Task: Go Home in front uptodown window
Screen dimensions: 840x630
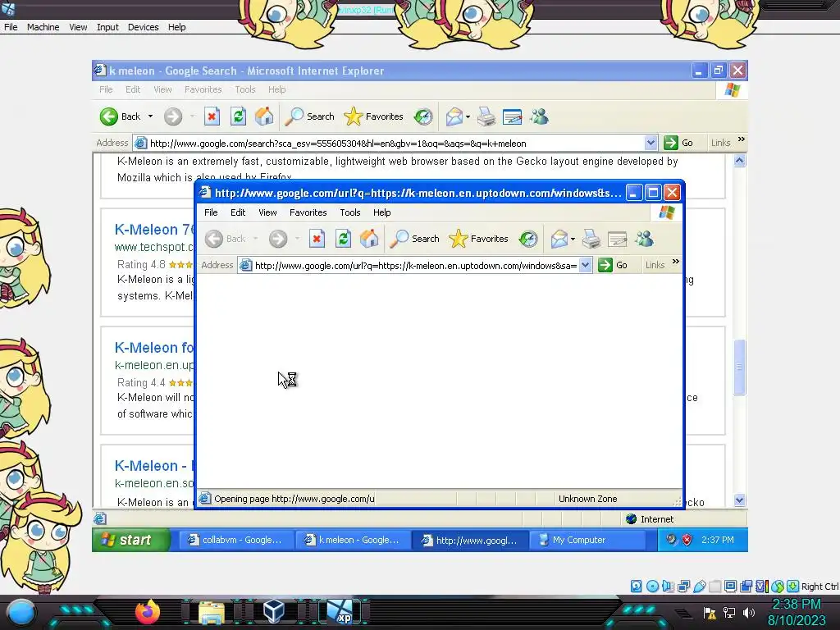Action: pyautogui.click(x=369, y=239)
